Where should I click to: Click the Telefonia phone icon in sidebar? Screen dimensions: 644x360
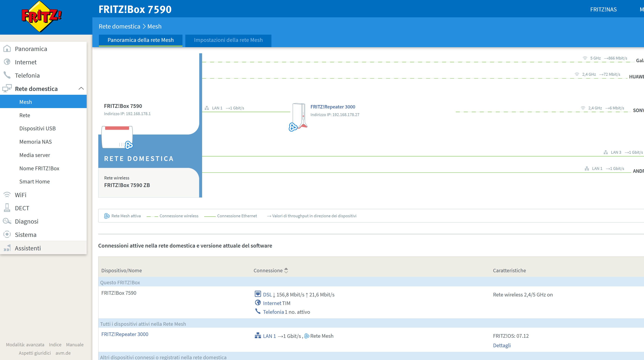[7, 75]
